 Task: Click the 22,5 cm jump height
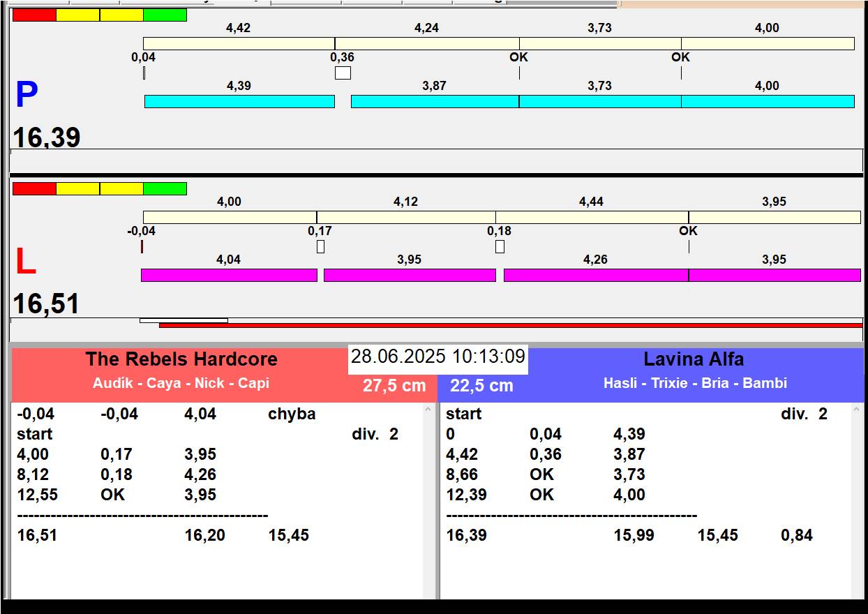[x=481, y=386]
